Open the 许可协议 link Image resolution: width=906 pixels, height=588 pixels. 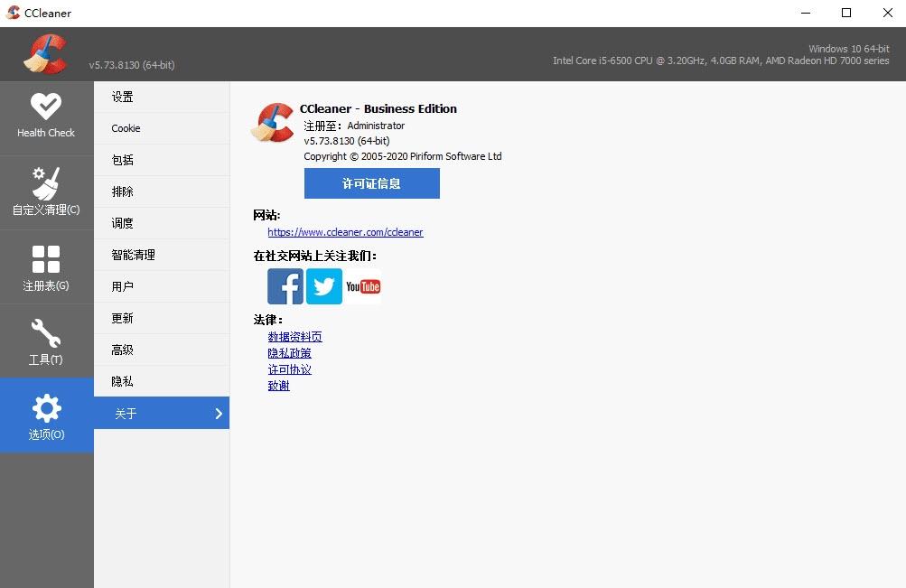click(289, 369)
